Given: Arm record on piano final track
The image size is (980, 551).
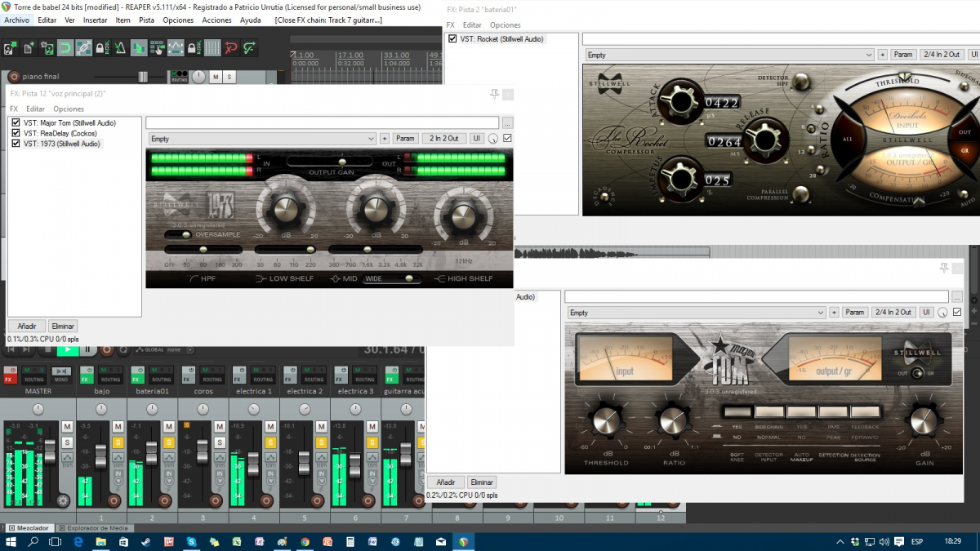Looking at the screenshot, I should (13, 77).
